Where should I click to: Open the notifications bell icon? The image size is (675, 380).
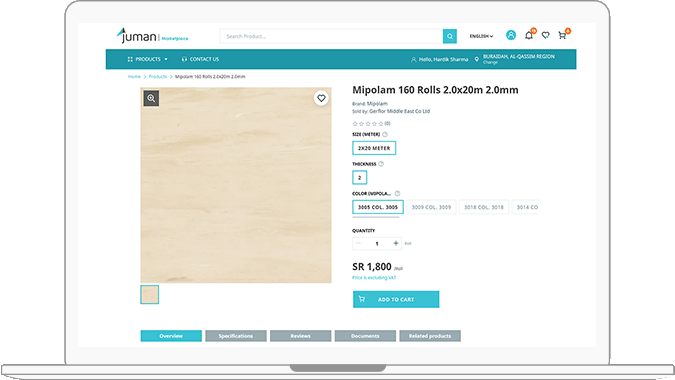pos(529,35)
